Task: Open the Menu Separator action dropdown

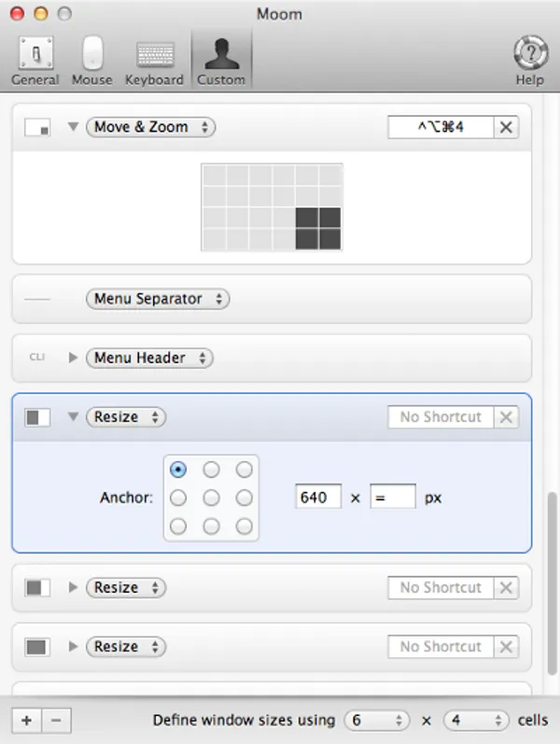Action: pyautogui.click(x=158, y=299)
